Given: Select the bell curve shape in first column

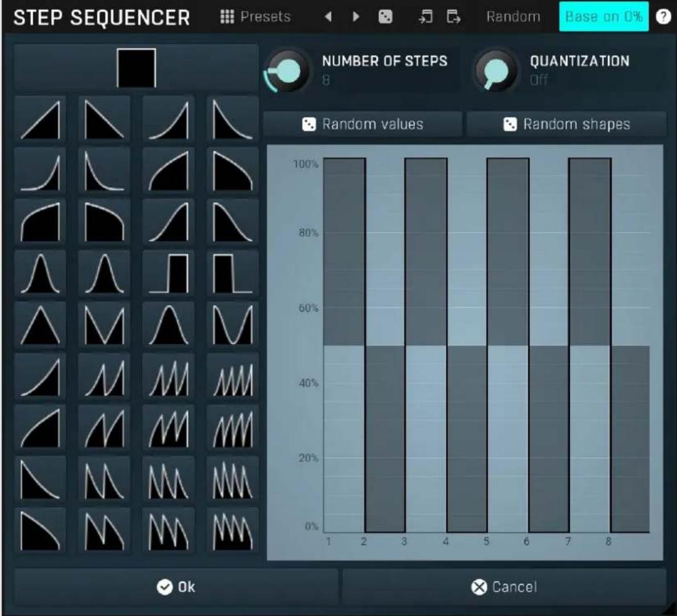Looking at the screenshot, I should point(40,274).
